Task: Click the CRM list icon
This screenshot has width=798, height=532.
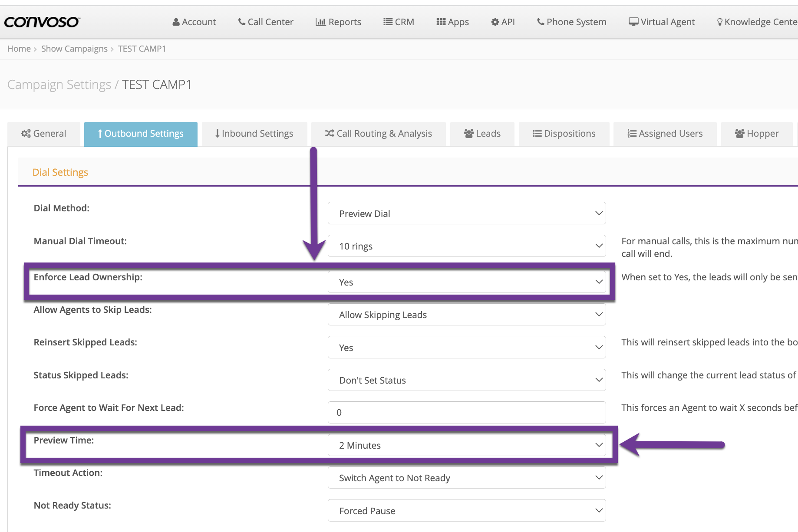Action: (388, 22)
